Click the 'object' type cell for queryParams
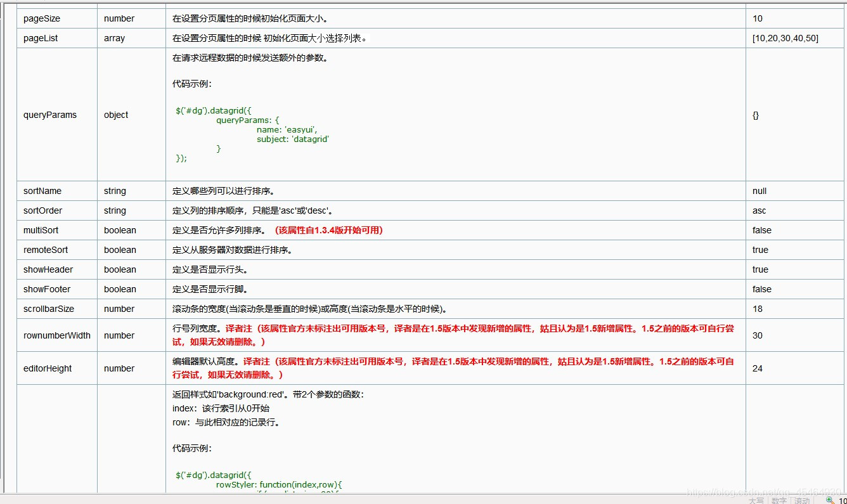 pyautogui.click(x=131, y=115)
